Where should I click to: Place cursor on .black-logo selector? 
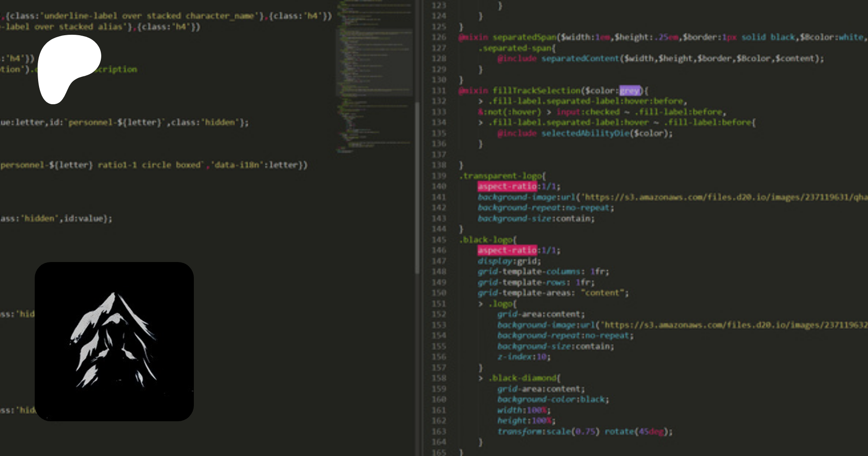click(x=488, y=240)
